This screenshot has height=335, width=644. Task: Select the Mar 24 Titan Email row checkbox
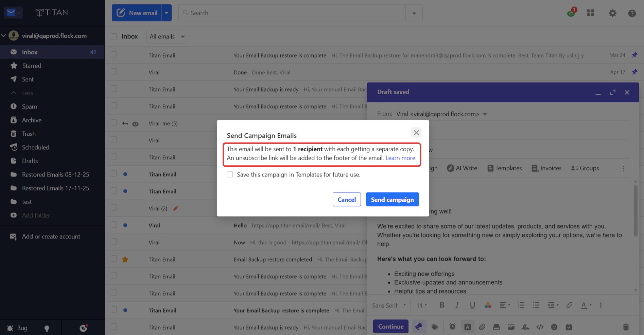point(114,54)
